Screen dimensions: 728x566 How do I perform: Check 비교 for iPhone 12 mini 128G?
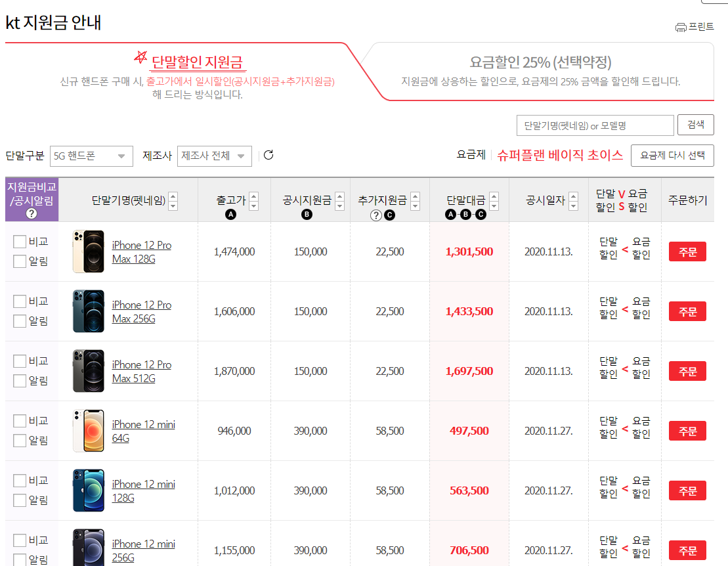click(20, 481)
